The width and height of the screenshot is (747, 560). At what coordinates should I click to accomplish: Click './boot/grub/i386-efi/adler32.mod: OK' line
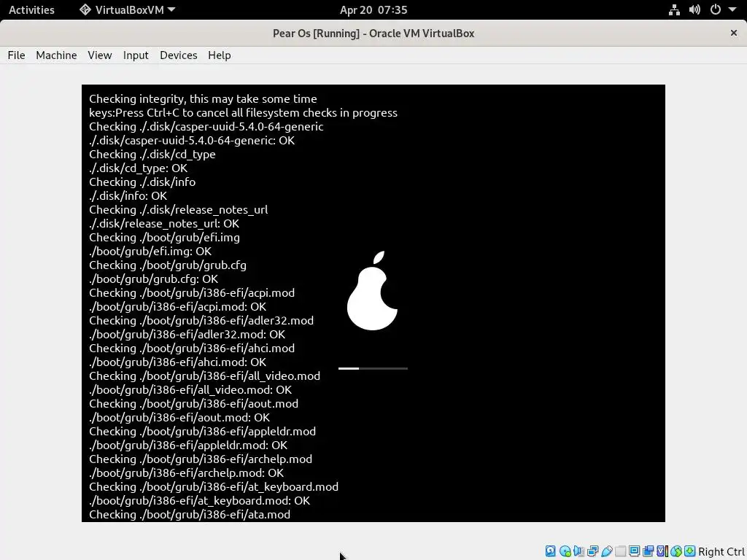(187, 334)
